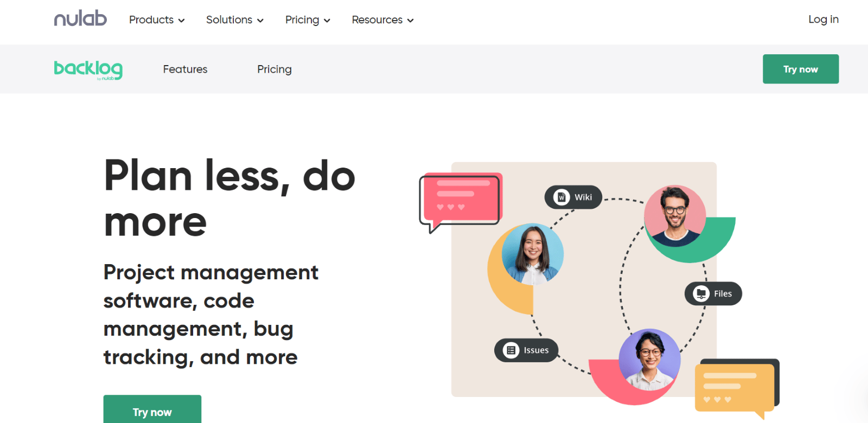Click the Wiki document icon
This screenshot has width=868, height=423.
[561, 197]
